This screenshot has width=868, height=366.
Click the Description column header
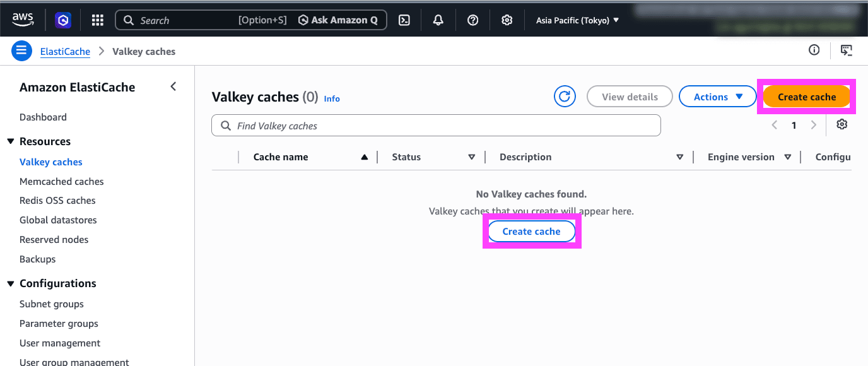[x=525, y=157]
